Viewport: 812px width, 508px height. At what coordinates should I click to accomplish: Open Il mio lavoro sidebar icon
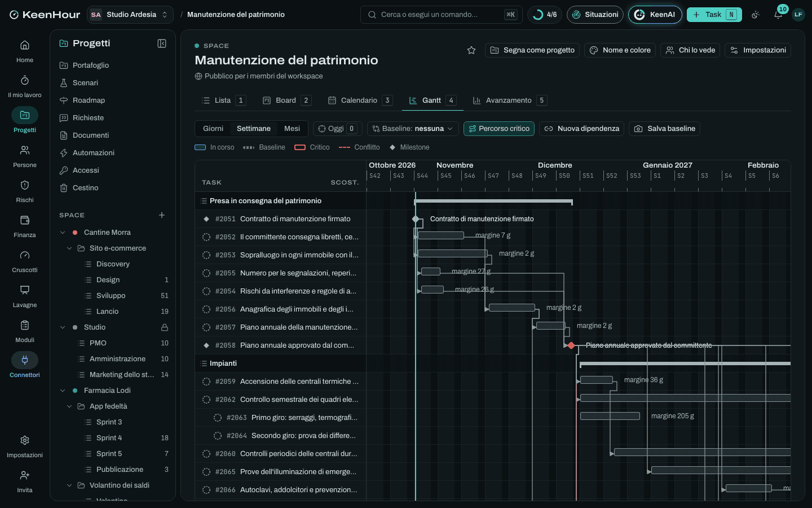[x=25, y=86]
